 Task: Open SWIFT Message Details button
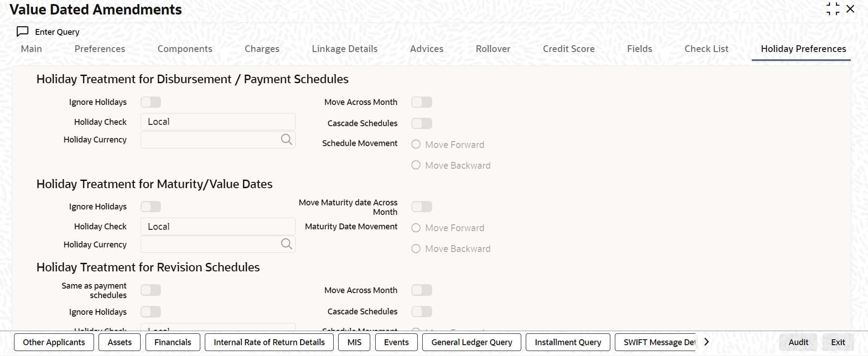[x=656, y=342]
